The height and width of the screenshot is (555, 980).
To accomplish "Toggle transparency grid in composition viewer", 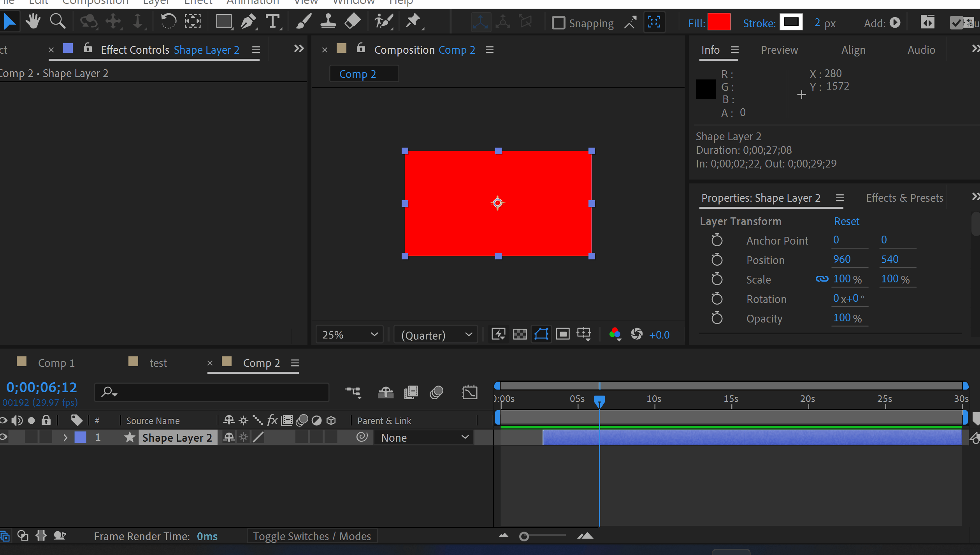I will coord(520,334).
